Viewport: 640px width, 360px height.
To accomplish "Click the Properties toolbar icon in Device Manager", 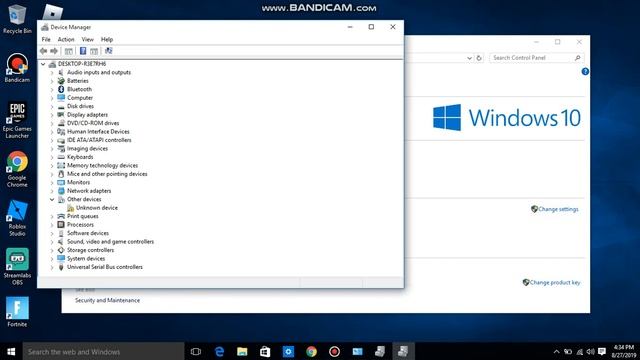I will coord(69,51).
